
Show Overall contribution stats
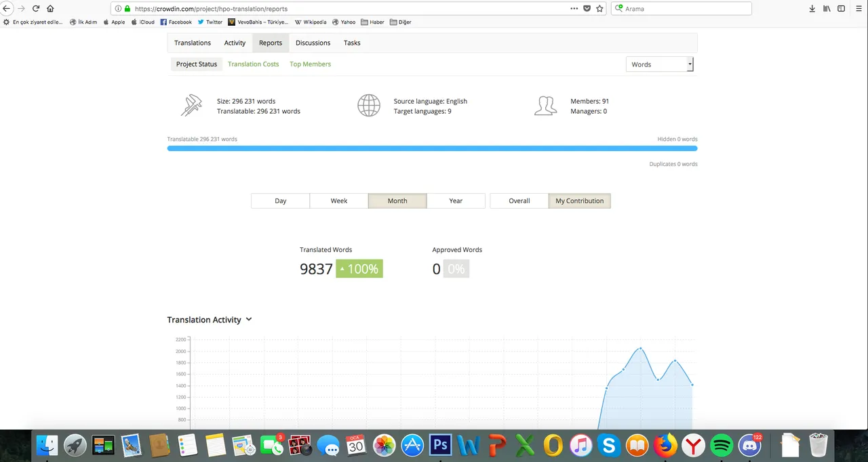pyautogui.click(x=519, y=201)
